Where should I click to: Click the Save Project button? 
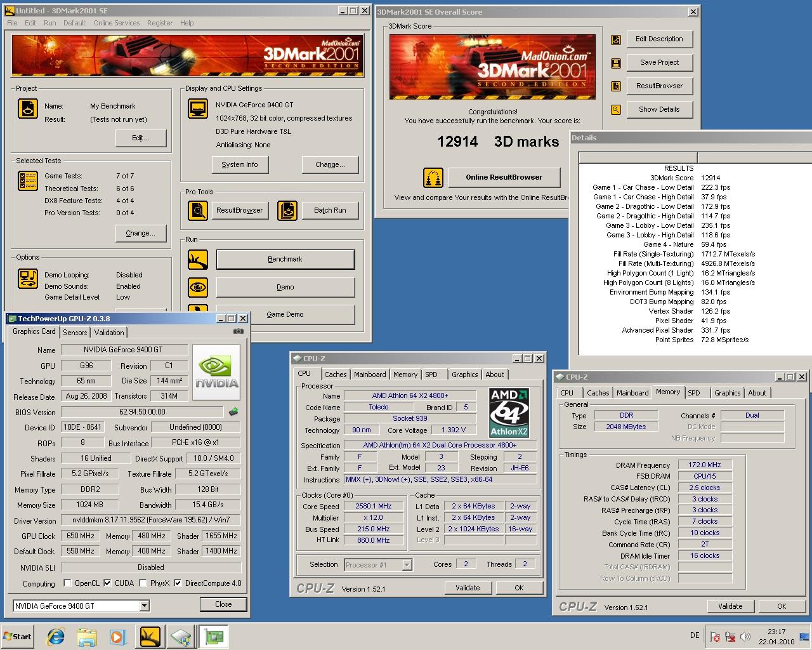point(660,62)
